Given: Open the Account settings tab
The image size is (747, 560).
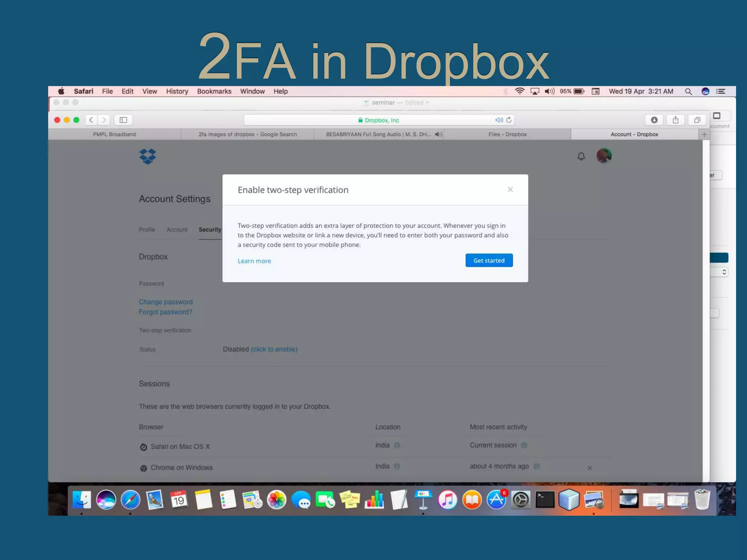Looking at the screenshot, I should click(x=177, y=230).
